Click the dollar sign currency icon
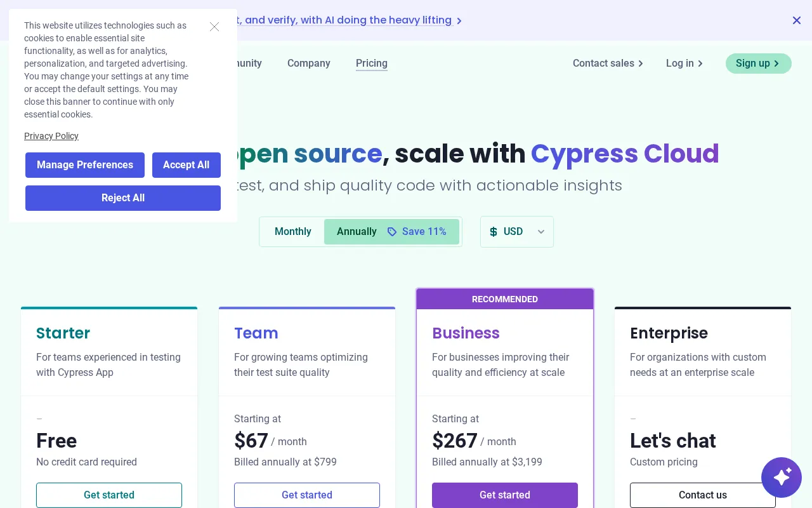 pyautogui.click(x=494, y=232)
